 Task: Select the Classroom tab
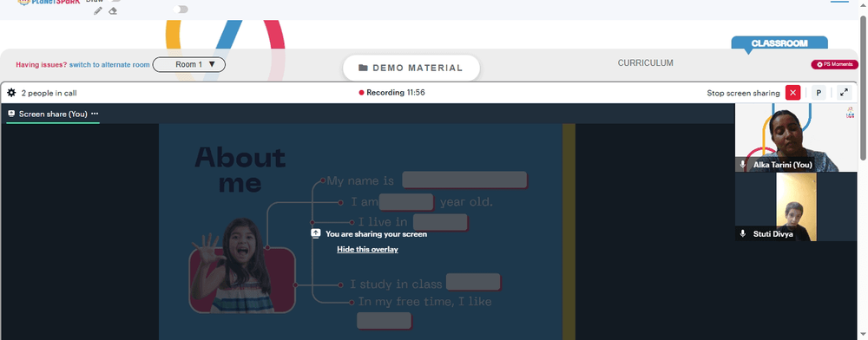point(779,43)
